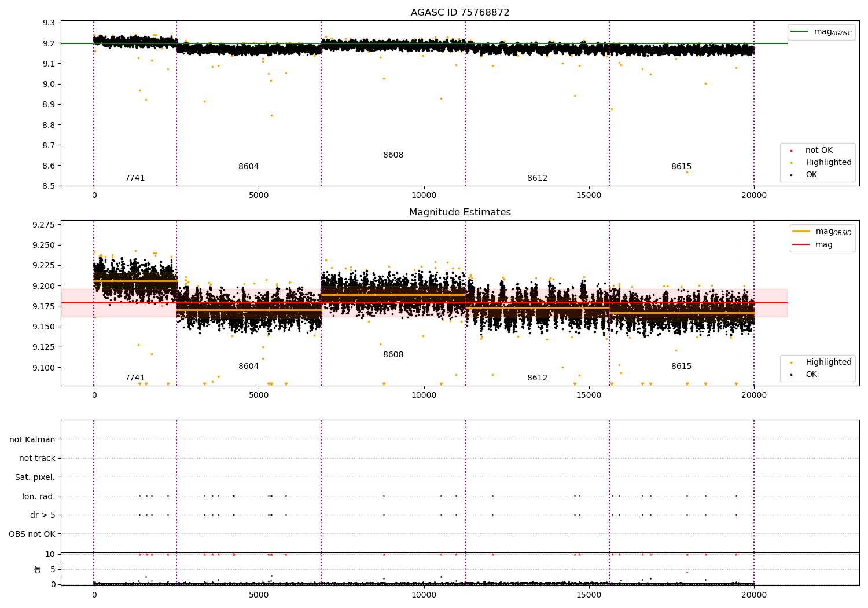Click the plot title AGASC ID 75768872
The width and height of the screenshot is (868, 608).
pos(460,13)
